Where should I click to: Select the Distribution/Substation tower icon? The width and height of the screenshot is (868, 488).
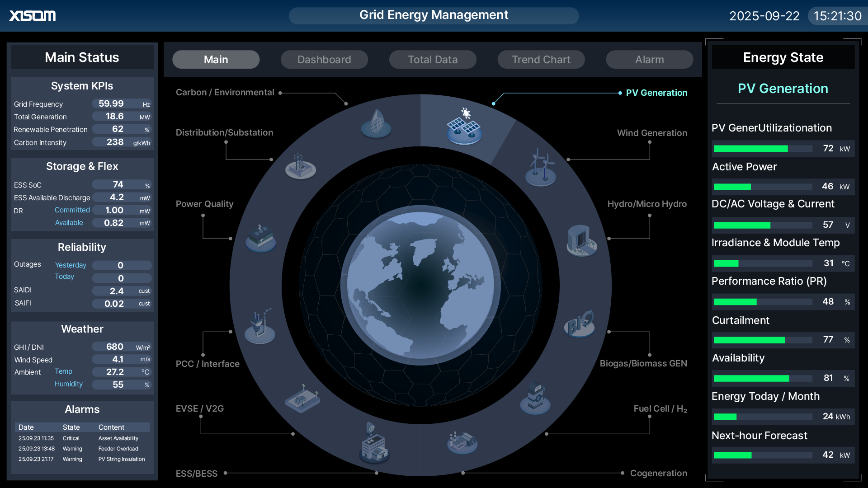coord(300,167)
